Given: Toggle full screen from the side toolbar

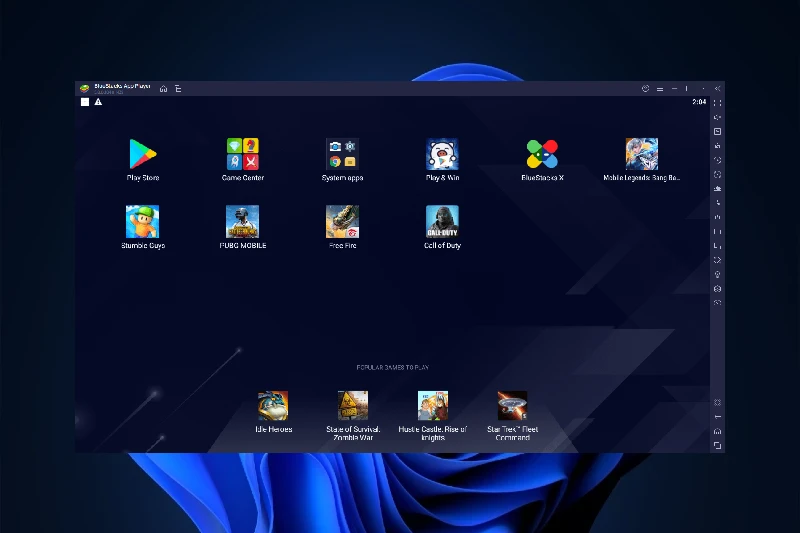Looking at the screenshot, I should [x=717, y=103].
